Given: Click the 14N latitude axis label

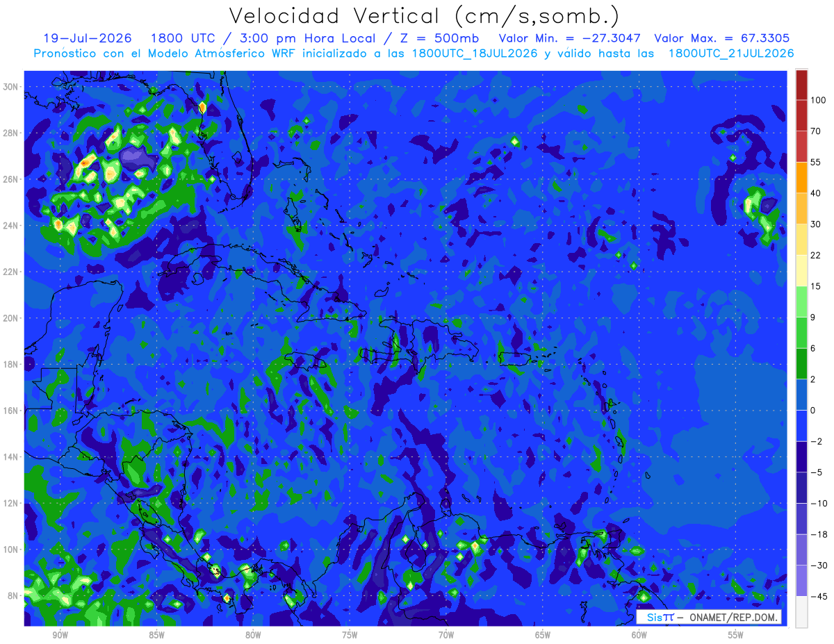Looking at the screenshot, I should click(x=12, y=456).
